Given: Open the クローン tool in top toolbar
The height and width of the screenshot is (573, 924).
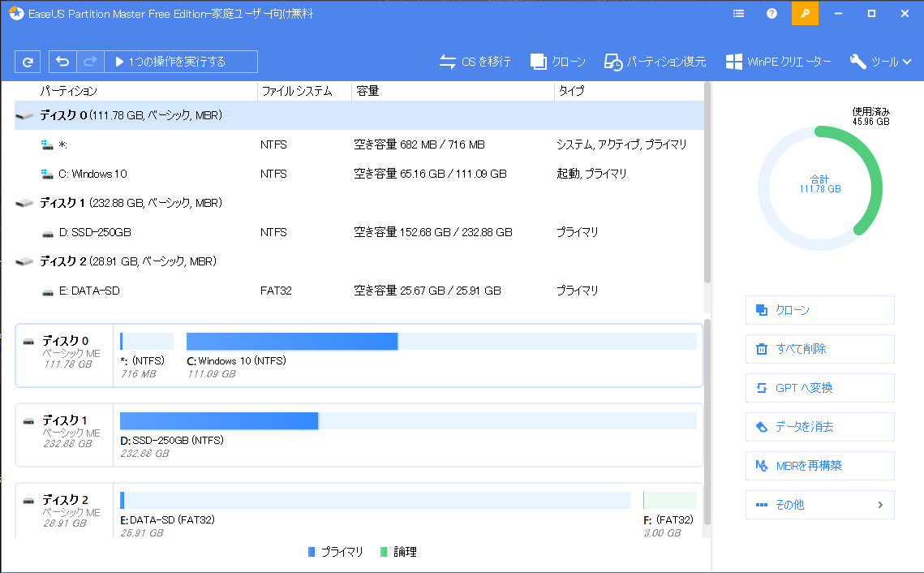Looking at the screenshot, I should point(557,62).
